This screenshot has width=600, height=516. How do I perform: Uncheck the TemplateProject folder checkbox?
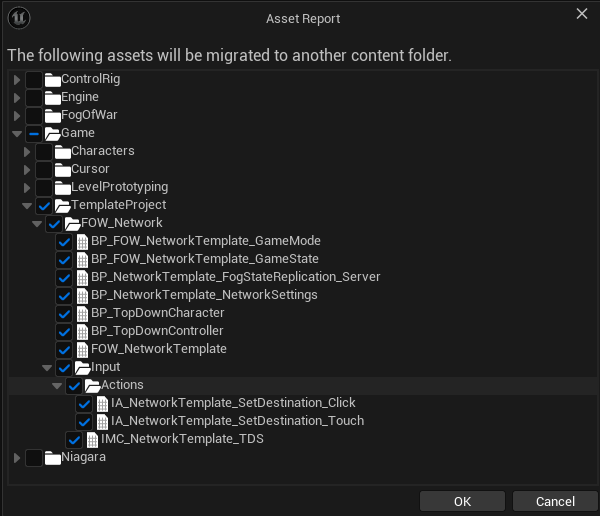[x=44, y=206]
